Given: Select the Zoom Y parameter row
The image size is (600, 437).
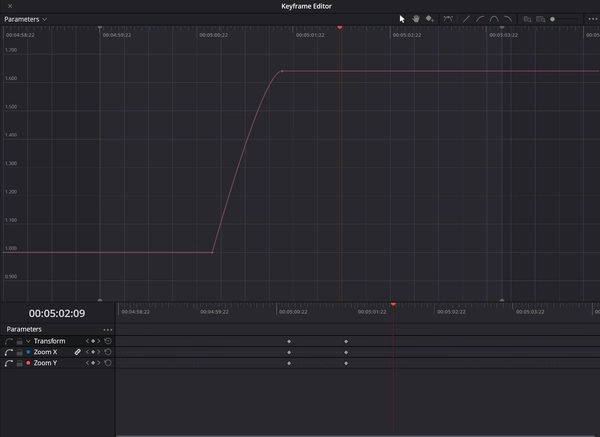Looking at the screenshot, I should click(x=46, y=363).
